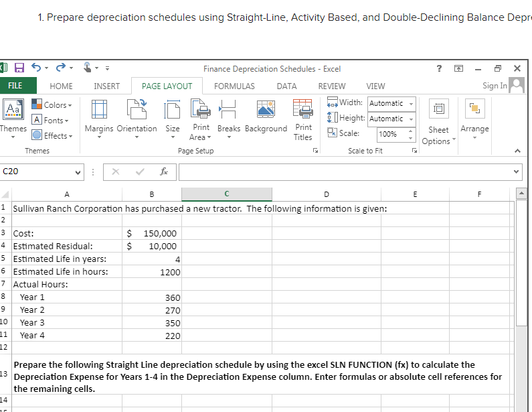
Task: Open Redo history dropdown arrow
Action: [71, 68]
